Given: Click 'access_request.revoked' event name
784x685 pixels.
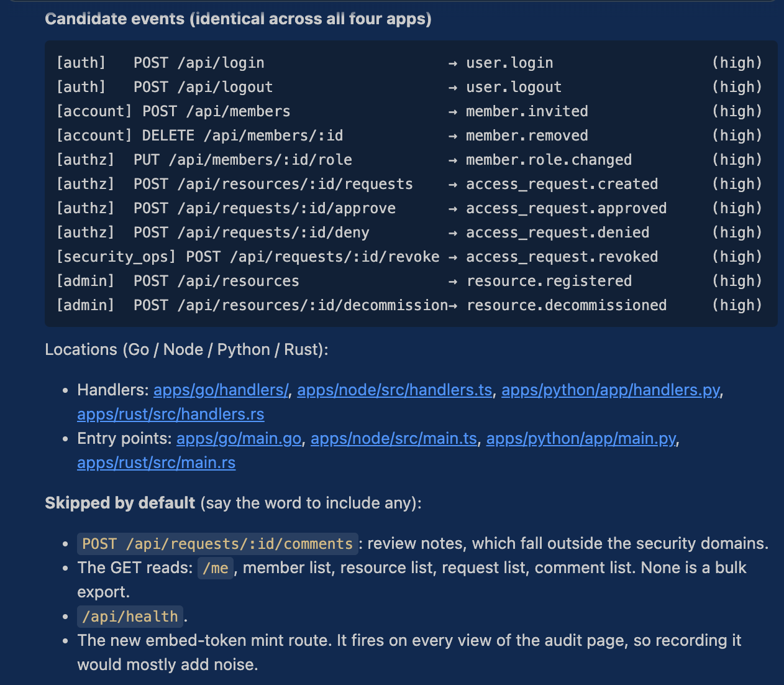Looking at the screenshot, I should pos(562,257).
